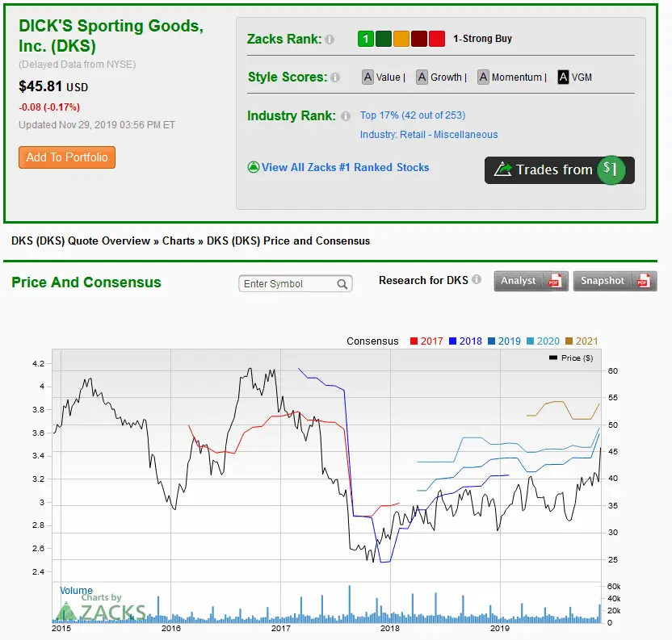This screenshot has width=672, height=640.
Task: Click Add To Portfolio button
Action: (67, 157)
